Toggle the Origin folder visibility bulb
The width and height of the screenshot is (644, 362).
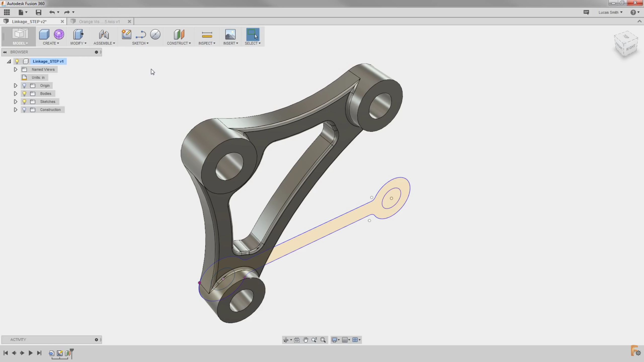[24, 85]
